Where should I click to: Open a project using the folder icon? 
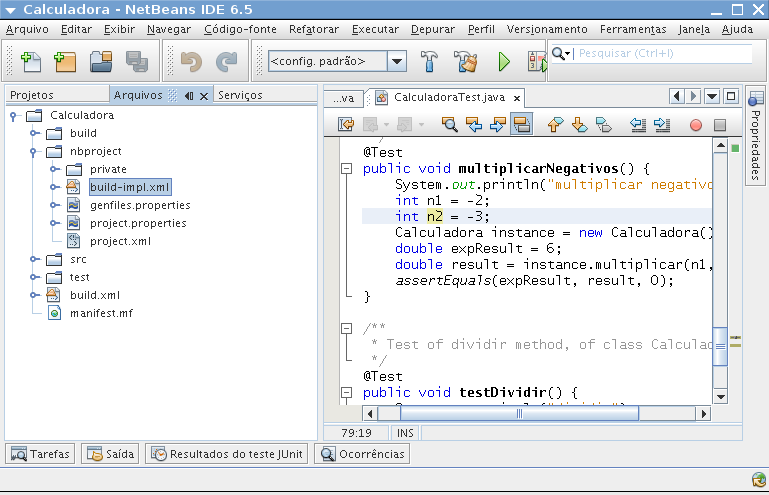[x=101, y=62]
